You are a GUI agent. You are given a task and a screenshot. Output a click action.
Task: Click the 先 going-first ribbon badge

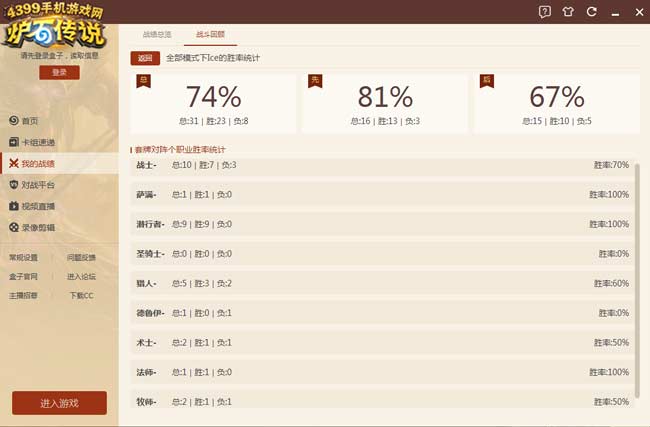coord(315,80)
